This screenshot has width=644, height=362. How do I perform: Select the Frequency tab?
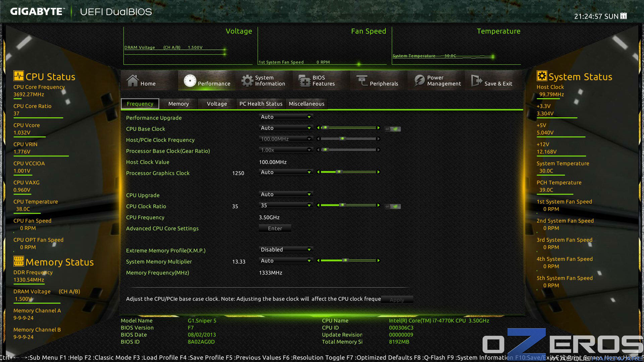tap(140, 104)
